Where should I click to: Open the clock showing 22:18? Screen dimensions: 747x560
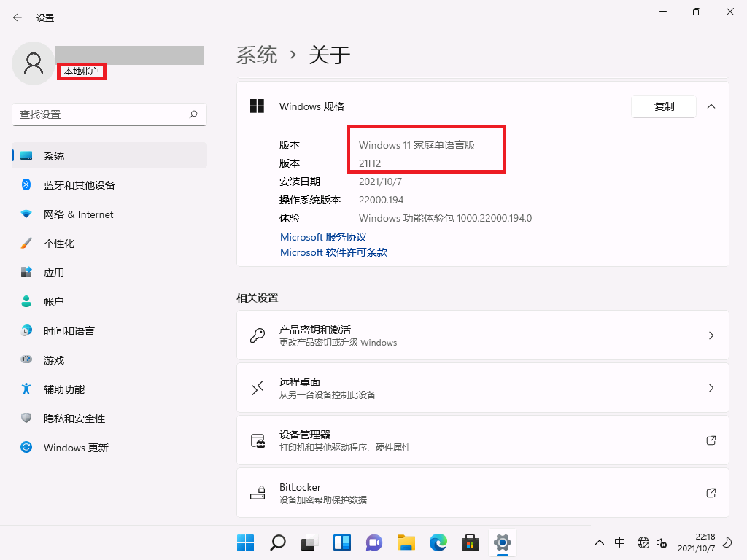pyautogui.click(x=696, y=542)
